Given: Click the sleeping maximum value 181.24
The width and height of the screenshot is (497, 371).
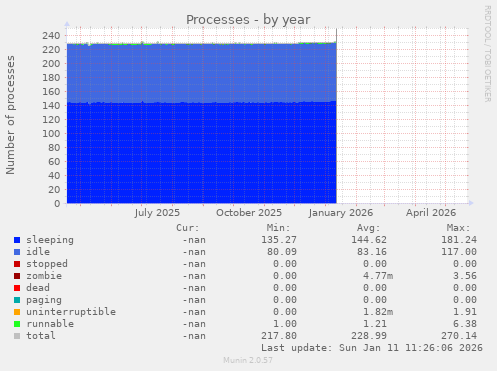Looking at the screenshot, I should [459, 240].
